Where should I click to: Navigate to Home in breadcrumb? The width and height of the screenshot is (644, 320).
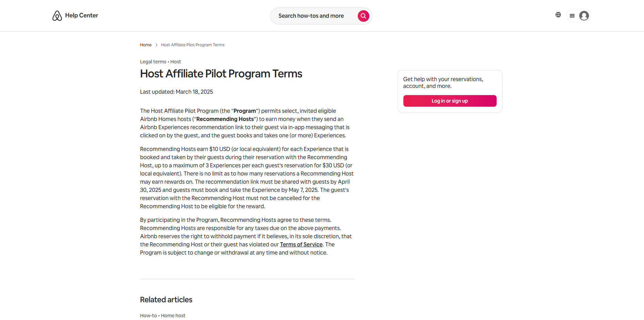146,45
